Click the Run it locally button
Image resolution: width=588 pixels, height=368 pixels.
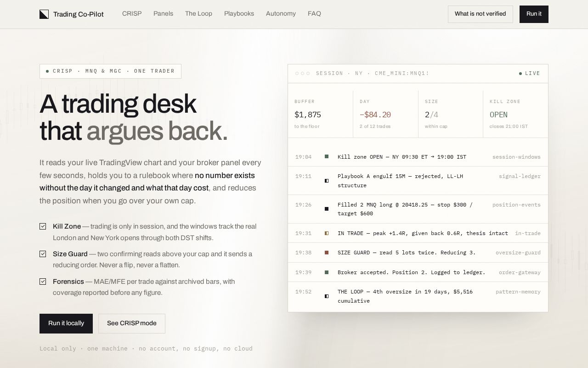point(66,323)
